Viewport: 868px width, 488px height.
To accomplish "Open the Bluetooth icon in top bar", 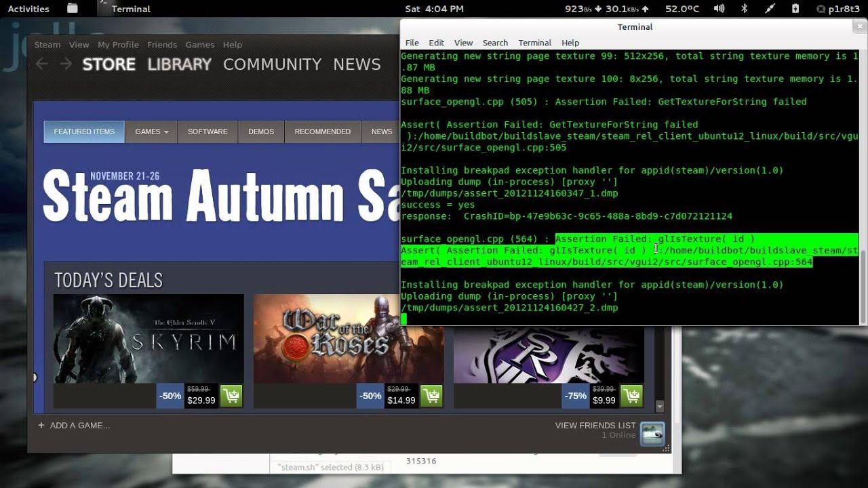I will [744, 9].
